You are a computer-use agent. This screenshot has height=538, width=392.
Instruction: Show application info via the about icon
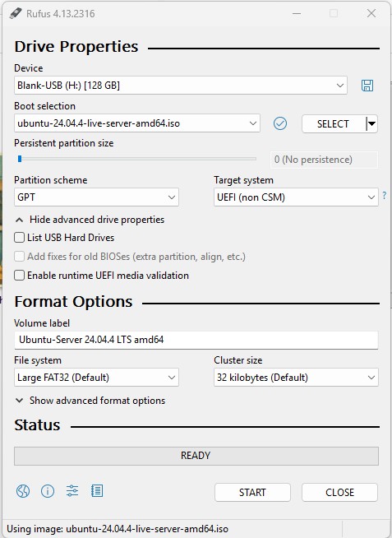point(48,491)
